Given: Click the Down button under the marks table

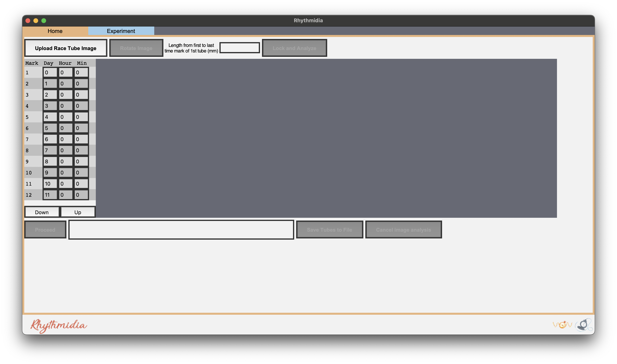Looking at the screenshot, I should [42, 212].
